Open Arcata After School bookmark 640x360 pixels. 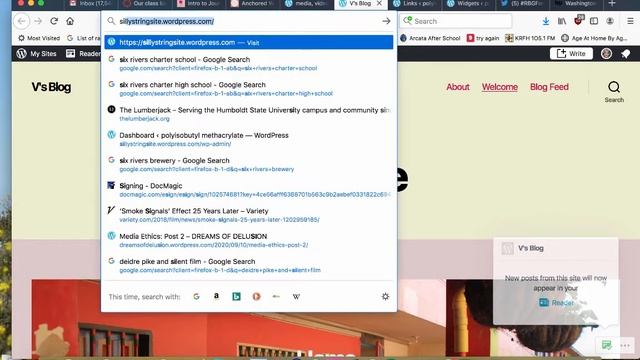click(x=430, y=38)
